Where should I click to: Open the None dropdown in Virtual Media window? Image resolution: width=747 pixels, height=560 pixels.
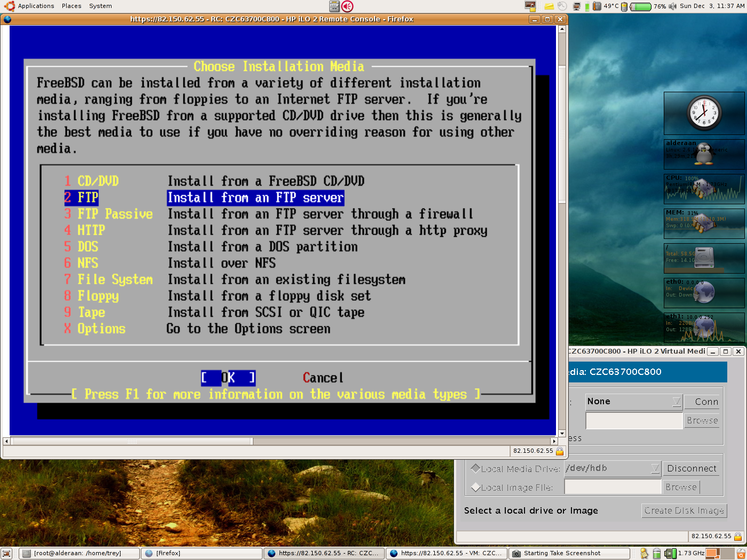point(634,402)
